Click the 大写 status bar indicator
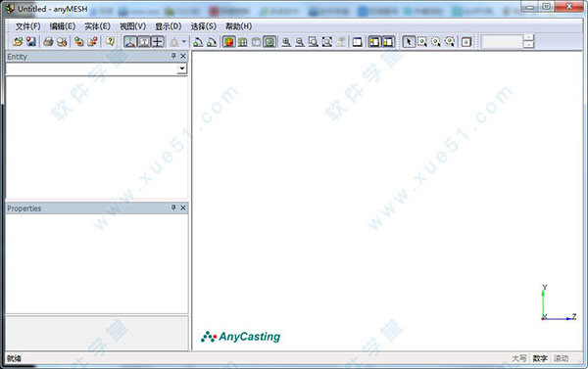Viewport: 588px width, 369px height. pos(519,358)
